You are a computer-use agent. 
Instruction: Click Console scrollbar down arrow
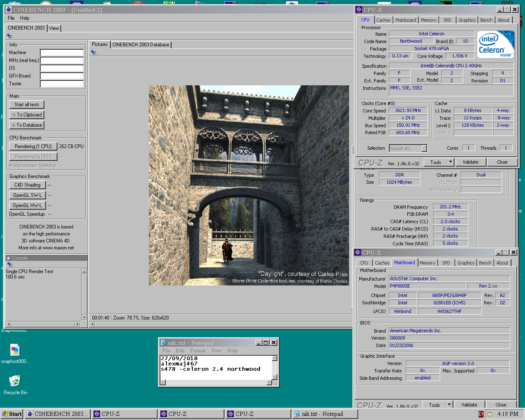coord(84,317)
